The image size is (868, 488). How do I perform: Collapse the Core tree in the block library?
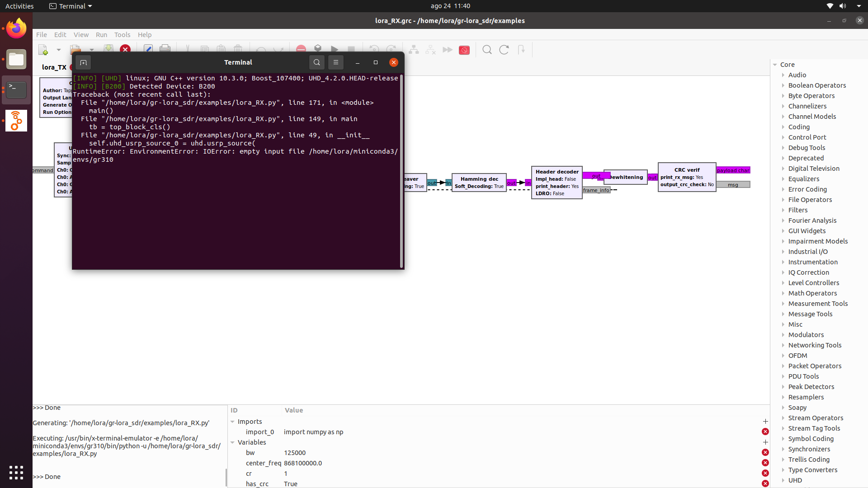(776, 64)
